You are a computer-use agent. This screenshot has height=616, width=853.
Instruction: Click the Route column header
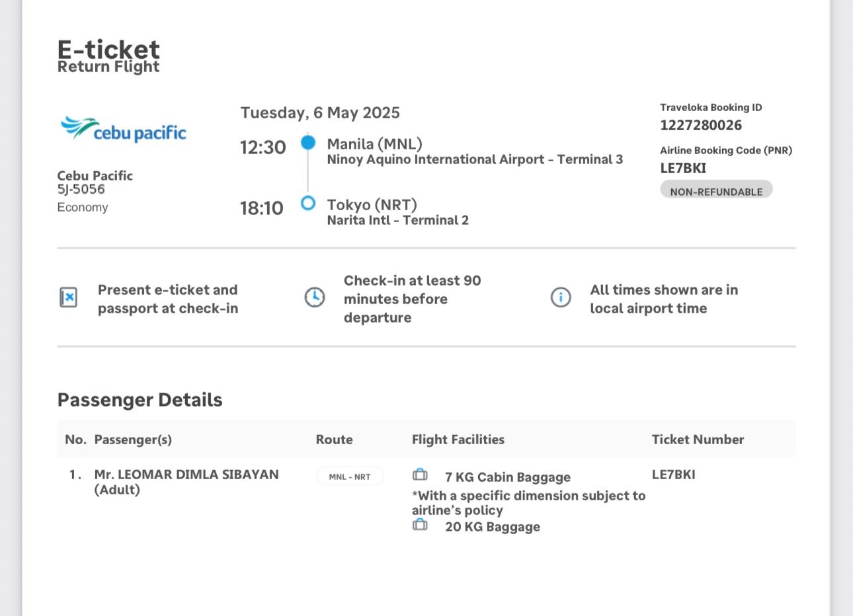click(334, 440)
